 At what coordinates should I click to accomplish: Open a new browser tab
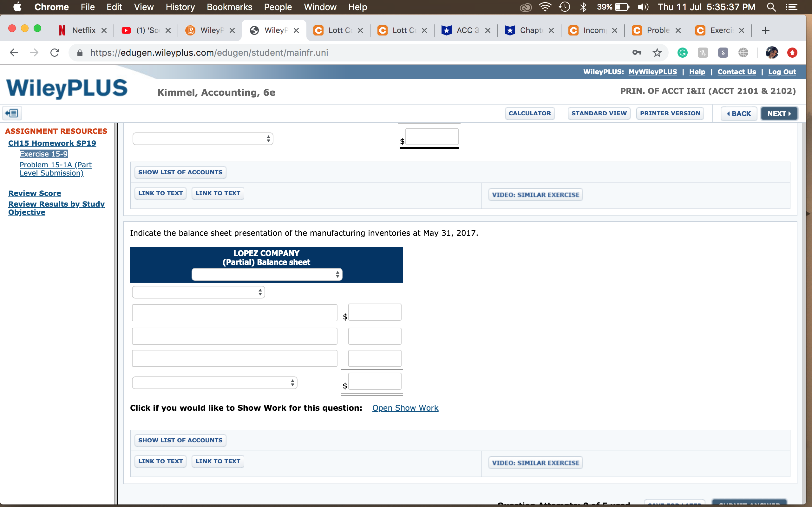(x=766, y=30)
